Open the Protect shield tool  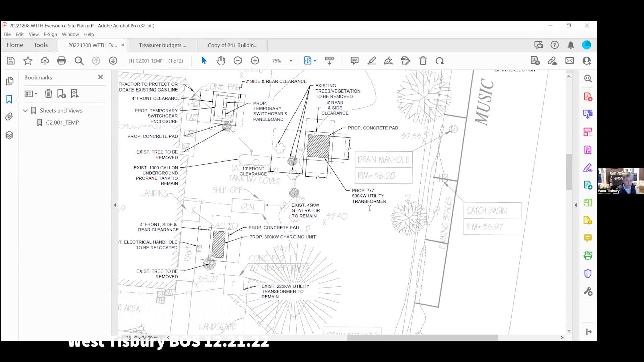588,274
